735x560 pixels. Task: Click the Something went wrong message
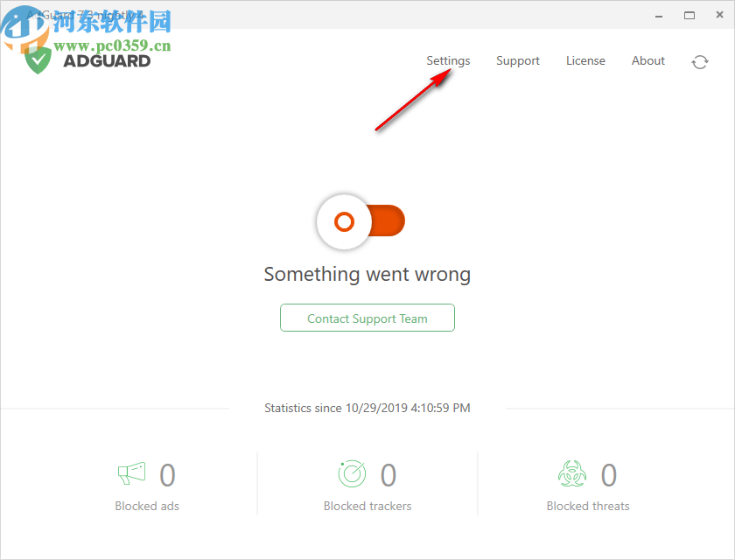click(367, 274)
